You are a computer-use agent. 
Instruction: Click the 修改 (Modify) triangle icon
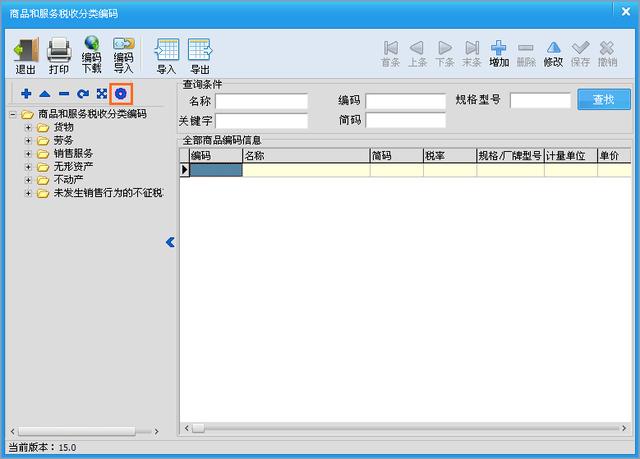(x=553, y=48)
